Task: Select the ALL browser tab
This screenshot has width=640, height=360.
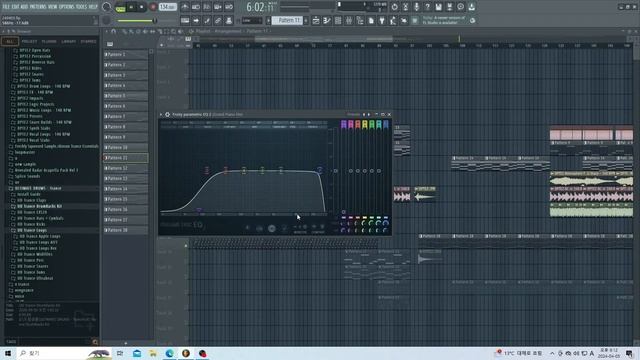Action: tap(9, 41)
